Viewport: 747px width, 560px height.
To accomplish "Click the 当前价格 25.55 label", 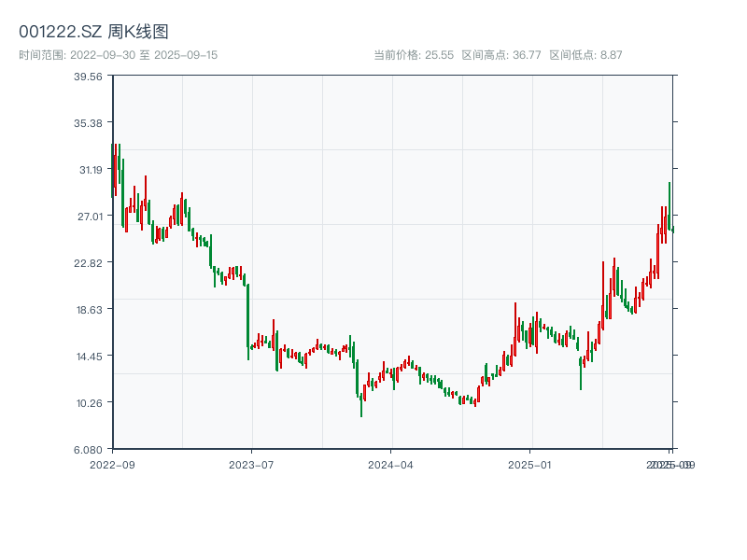I will (x=414, y=55).
